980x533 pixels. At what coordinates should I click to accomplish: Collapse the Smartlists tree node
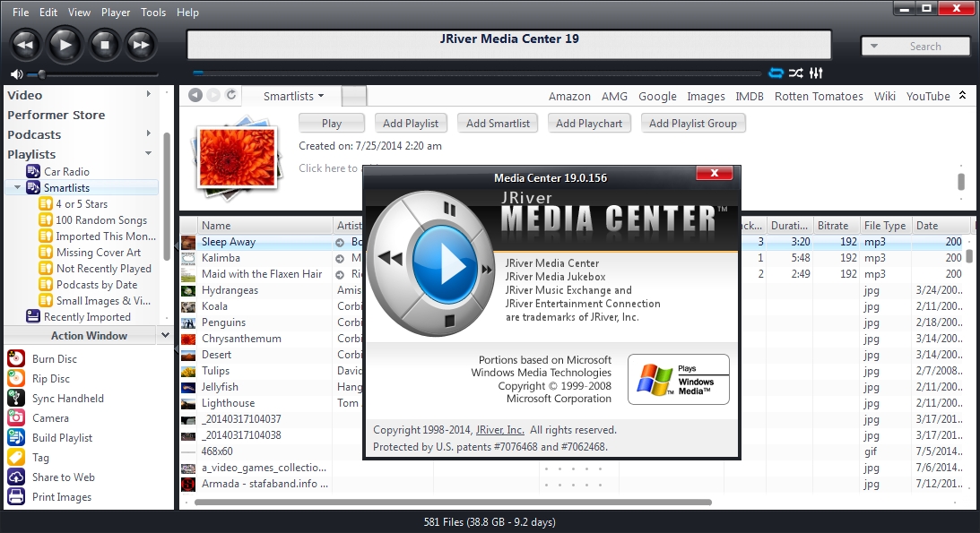click(x=18, y=187)
